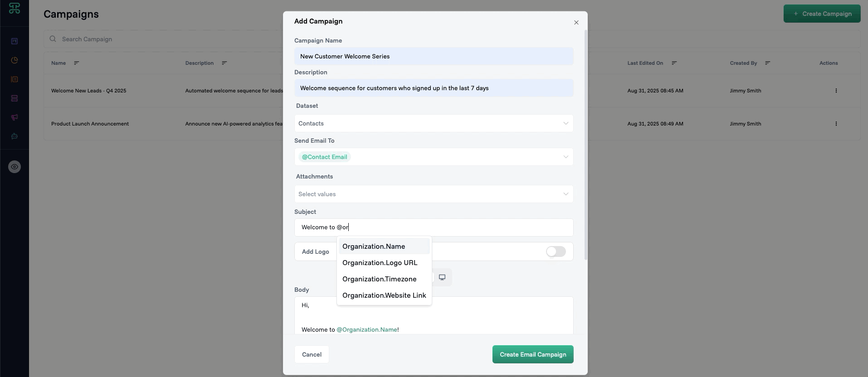The height and width of the screenshot is (377, 868).
Task: Choose Organization.Website Link suggestion
Action: click(x=384, y=295)
